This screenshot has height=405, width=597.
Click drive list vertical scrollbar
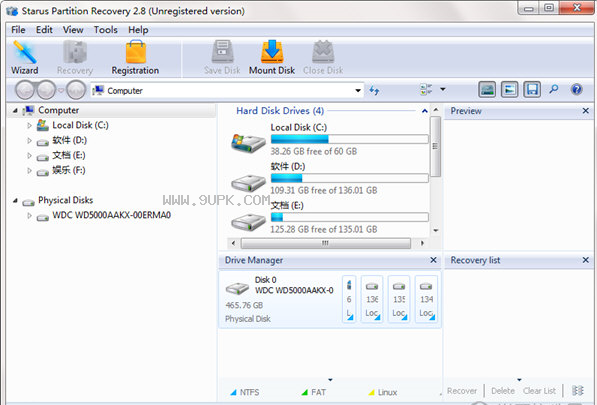click(x=436, y=147)
